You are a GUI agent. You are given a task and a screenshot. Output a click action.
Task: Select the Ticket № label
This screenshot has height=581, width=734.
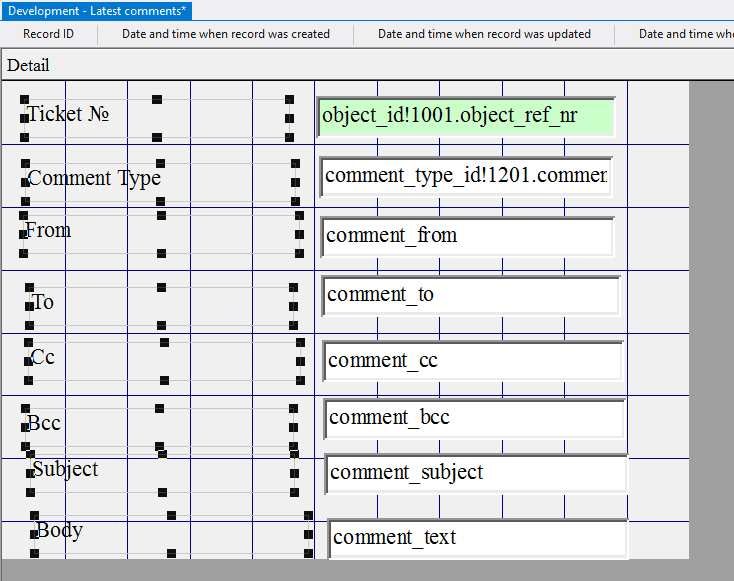68,114
